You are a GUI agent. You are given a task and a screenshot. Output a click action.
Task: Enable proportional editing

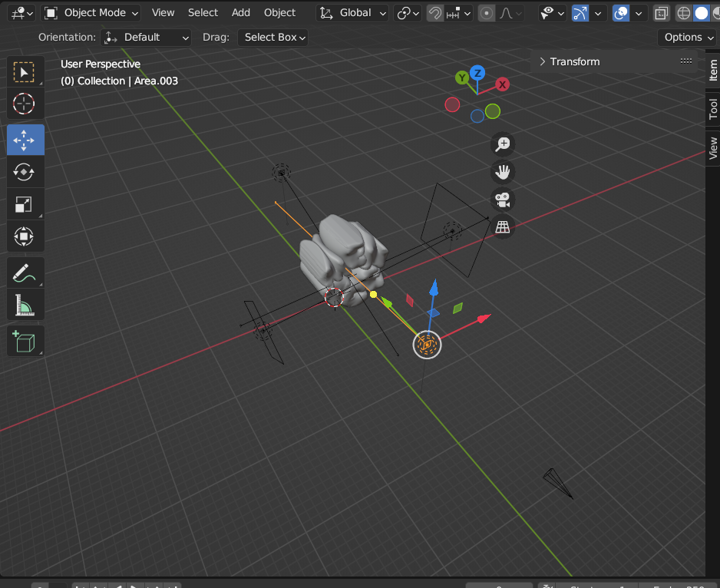pyautogui.click(x=486, y=13)
